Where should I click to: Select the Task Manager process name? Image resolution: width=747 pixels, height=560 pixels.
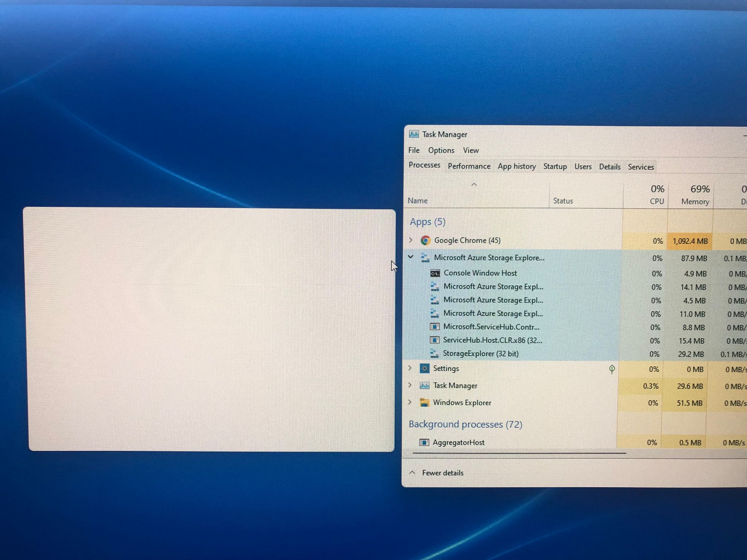455,385
